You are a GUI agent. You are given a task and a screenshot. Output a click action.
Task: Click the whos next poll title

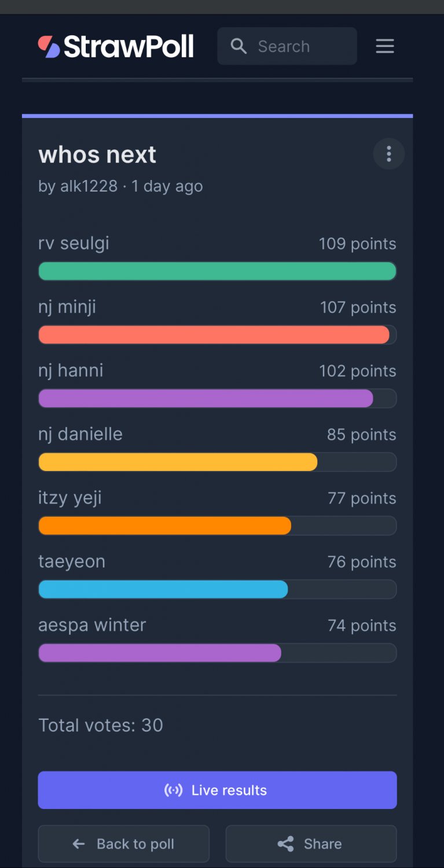97,155
